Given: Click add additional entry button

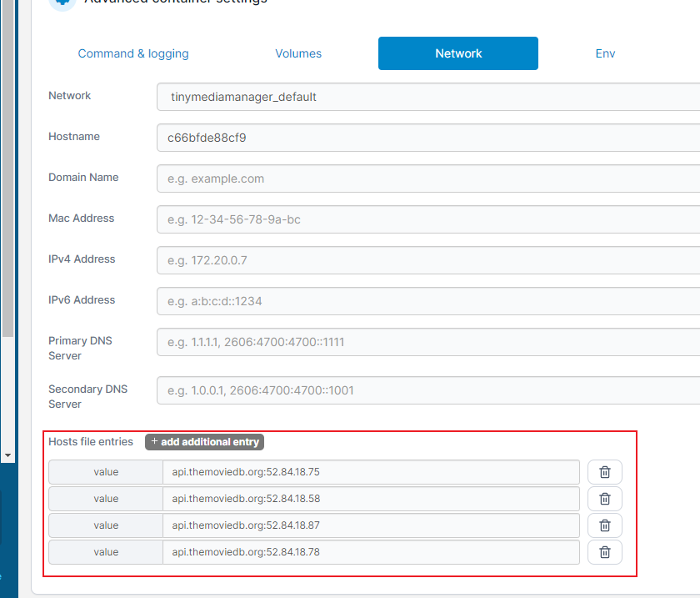Looking at the screenshot, I should 204,442.
